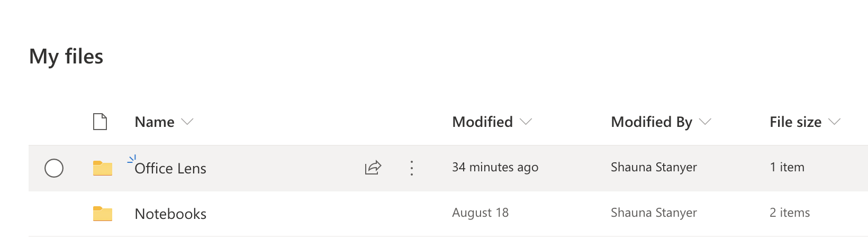Expand the Modified column dropdown arrow

point(526,122)
